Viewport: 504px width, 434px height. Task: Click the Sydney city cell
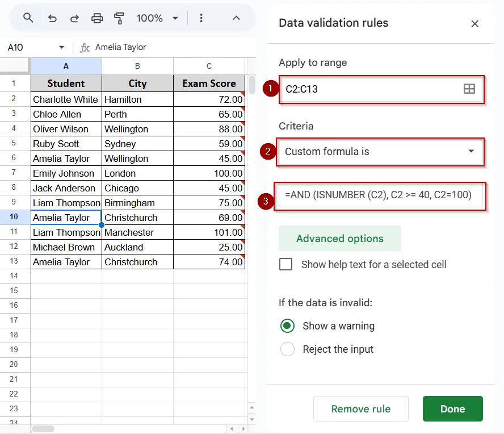tap(137, 144)
